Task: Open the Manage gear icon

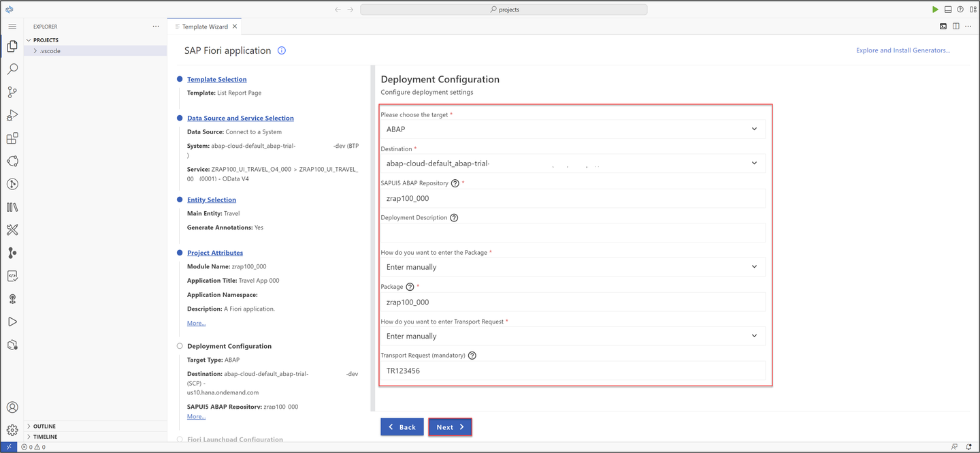Action: [12, 430]
